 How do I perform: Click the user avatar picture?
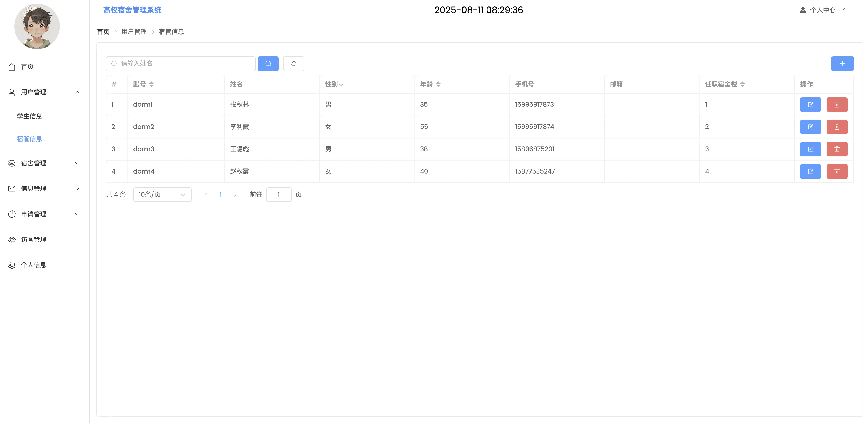click(x=37, y=27)
